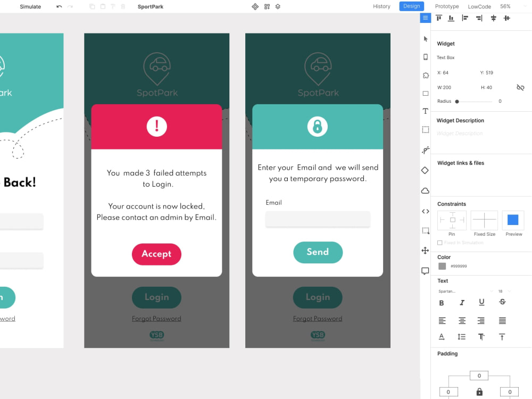
Task: Adjust the Radius slider handle
Action: click(x=457, y=102)
